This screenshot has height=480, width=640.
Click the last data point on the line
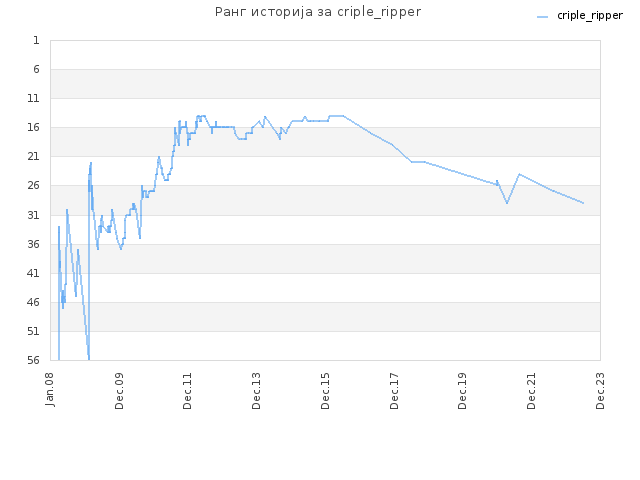coord(583,203)
